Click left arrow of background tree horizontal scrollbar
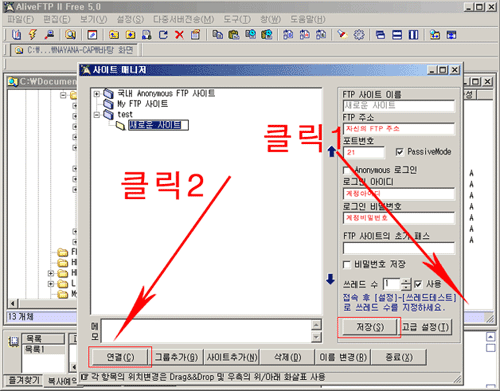 pyautogui.click(x=13, y=304)
